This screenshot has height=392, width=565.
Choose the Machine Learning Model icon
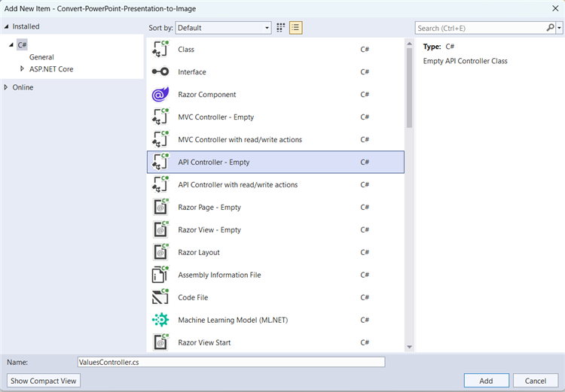click(x=160, y=321)
